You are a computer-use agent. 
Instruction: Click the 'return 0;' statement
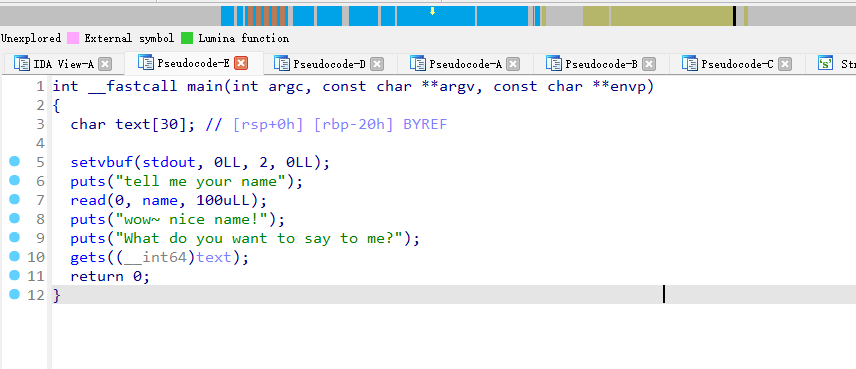(110, 276)
